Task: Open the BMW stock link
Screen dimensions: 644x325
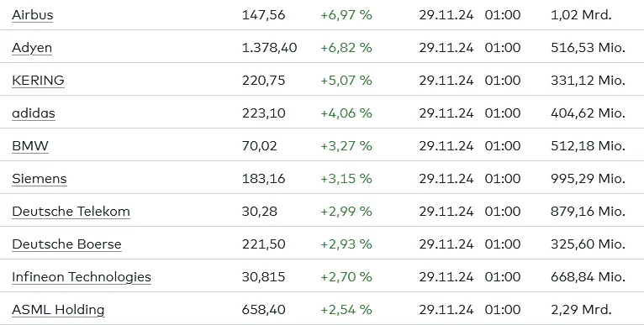Action: 30,145
